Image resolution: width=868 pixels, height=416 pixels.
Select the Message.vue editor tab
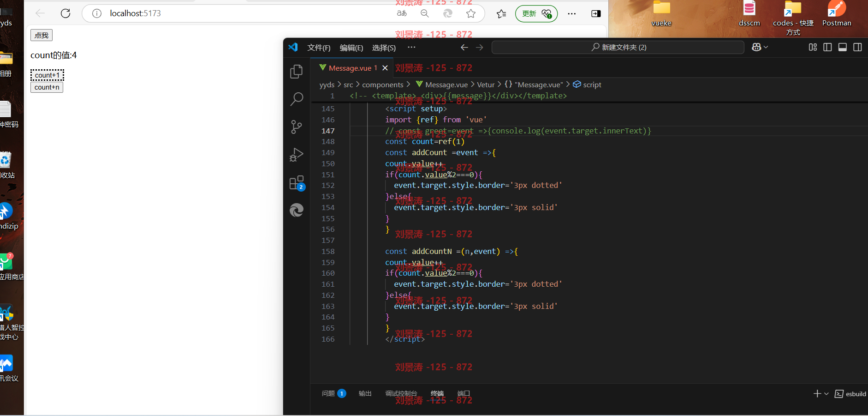coord(352,68)
